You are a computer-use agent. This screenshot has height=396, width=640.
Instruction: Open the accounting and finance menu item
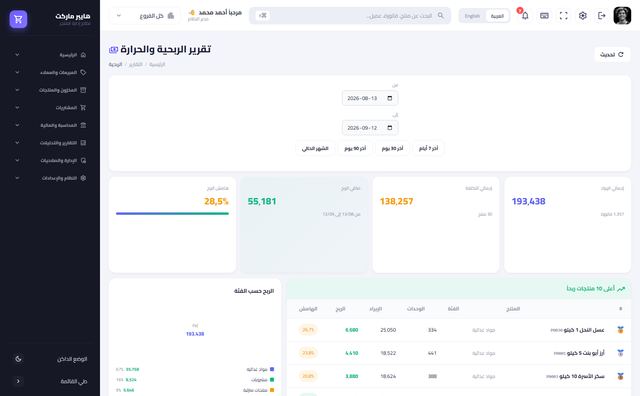pyautogui.click(x=50, y=125)
